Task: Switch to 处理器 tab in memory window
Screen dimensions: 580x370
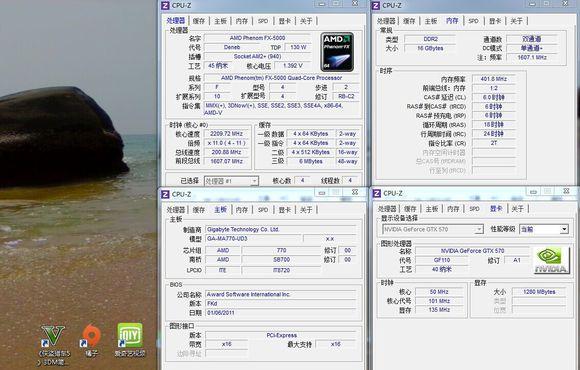Action: (x=386, y=21)
